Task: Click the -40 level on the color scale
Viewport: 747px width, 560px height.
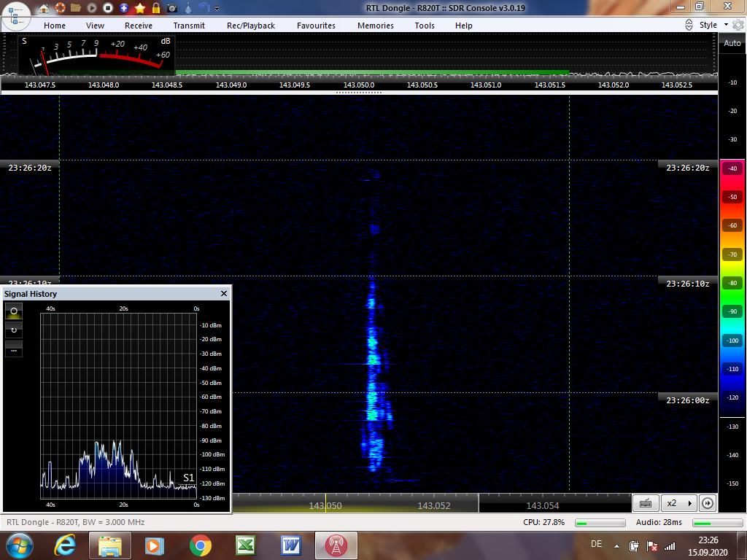Action: click(732, 168)
